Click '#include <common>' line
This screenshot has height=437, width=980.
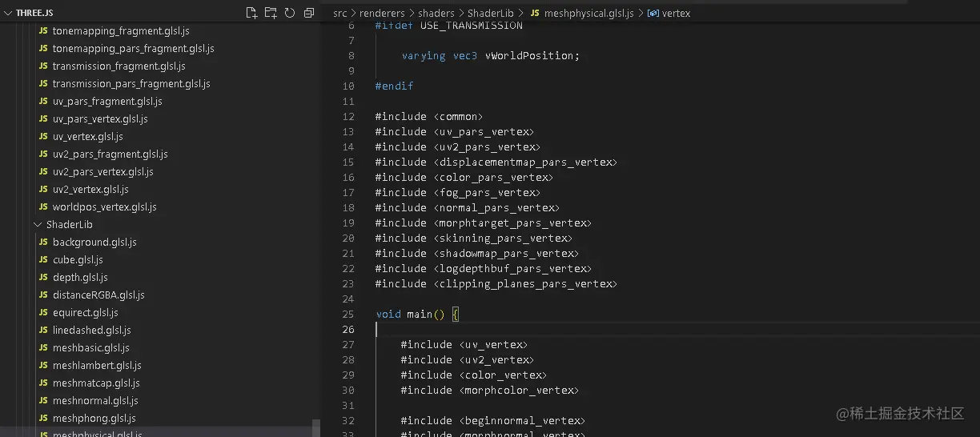[429, 116]
